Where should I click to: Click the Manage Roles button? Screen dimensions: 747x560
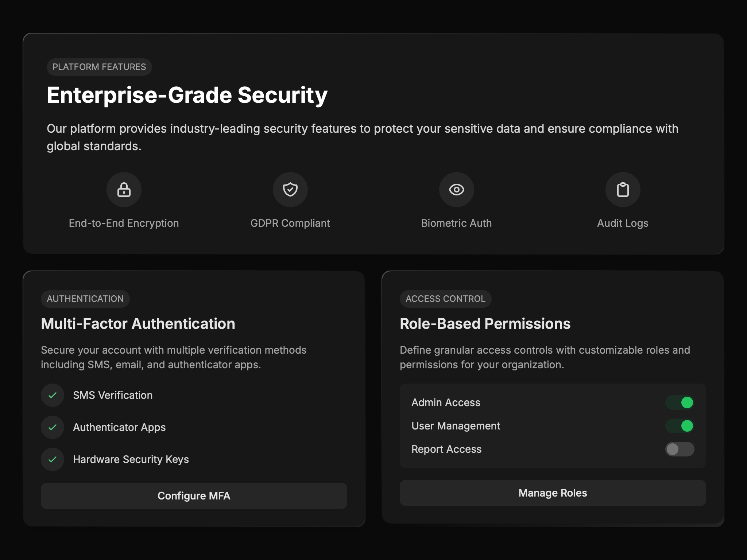pyautogui.click(x=553, y=493)
